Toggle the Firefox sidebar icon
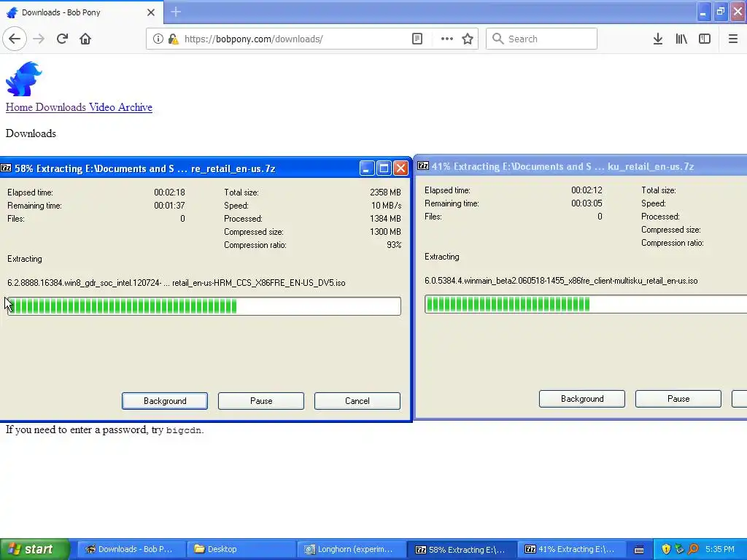The height and width of the screenshot is (560, 747). click(705, 39)
